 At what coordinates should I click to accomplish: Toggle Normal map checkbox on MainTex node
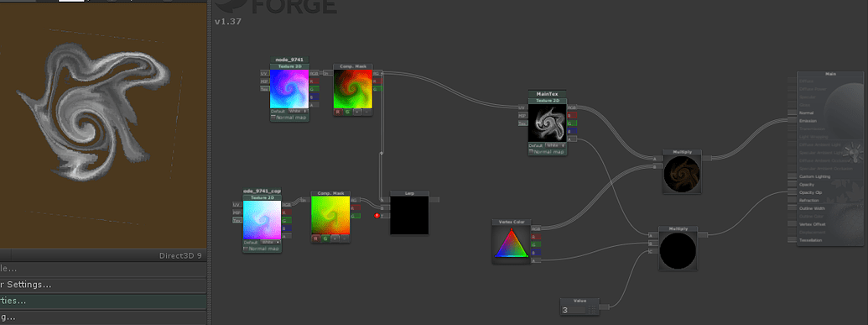pyautogui.click(x=532, y=151)
